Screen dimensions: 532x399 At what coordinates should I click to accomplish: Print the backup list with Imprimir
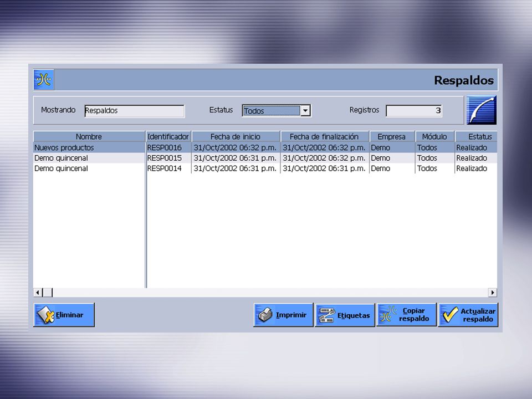coord(283,315)
